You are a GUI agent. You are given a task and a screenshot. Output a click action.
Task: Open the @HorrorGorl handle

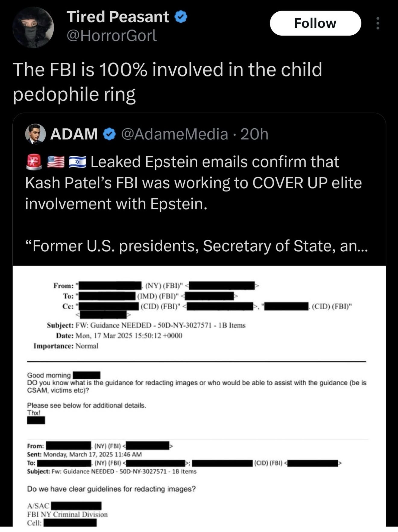(x=112, y=36)
